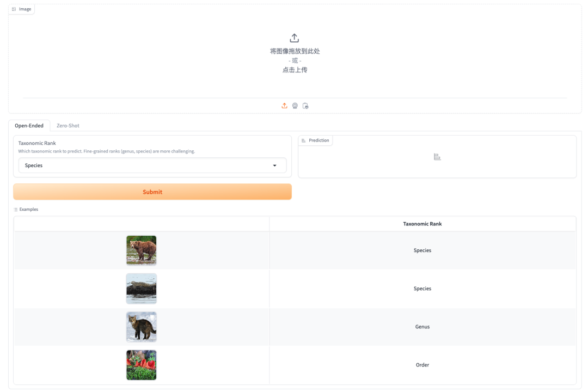
Task: Click the Genus cell in examples table
Action: coord(422,327)
